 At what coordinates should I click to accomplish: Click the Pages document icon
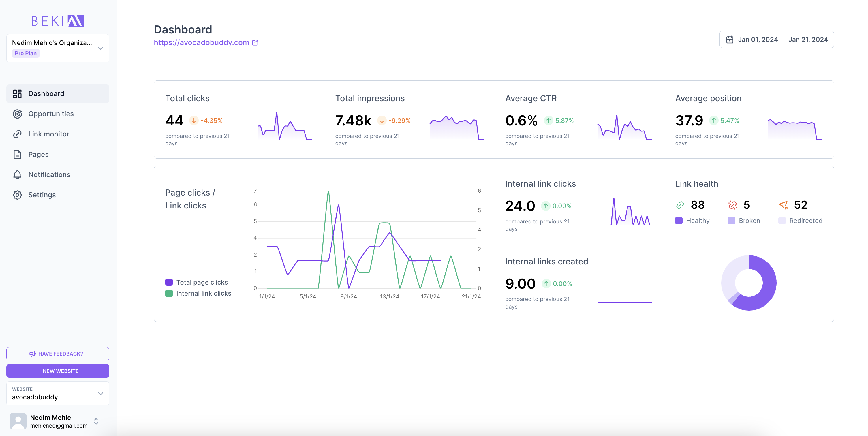17,155
